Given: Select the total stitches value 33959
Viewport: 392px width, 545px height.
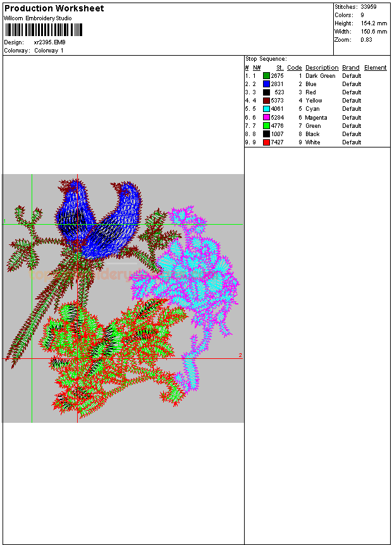Looking at the screenshot, I should tap(369, 6).
